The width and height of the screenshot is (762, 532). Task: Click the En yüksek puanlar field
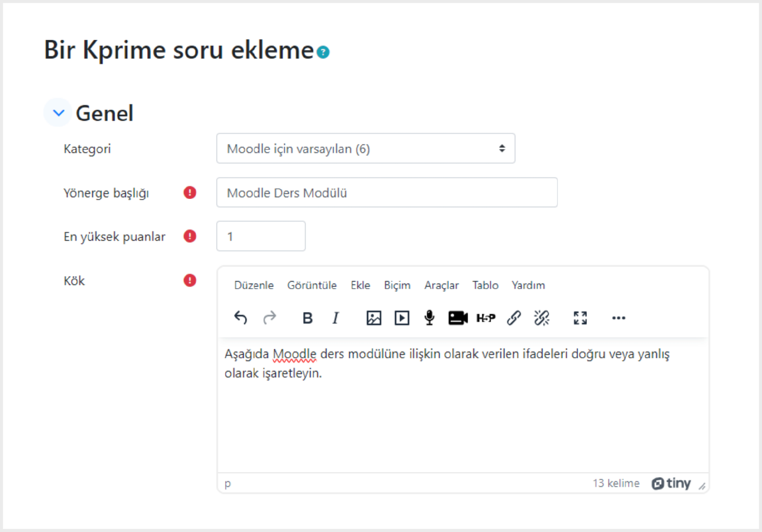[x=261, y=236]
